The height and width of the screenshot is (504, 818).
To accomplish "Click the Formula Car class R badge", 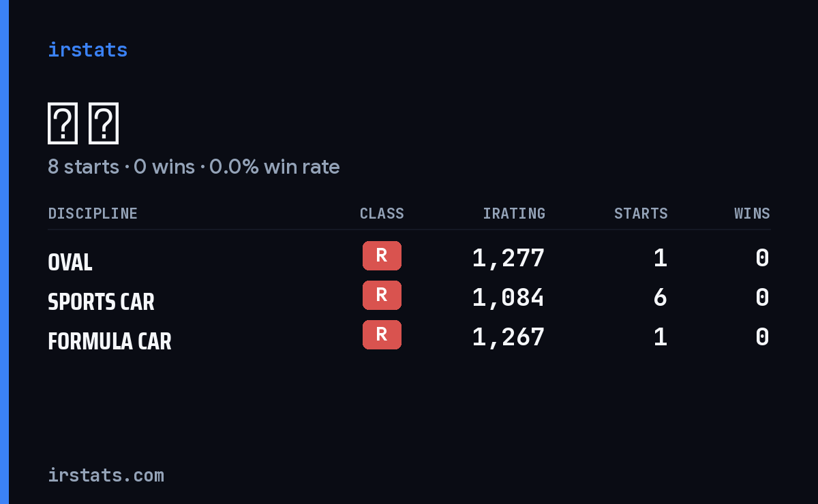I will click(382, 334).
